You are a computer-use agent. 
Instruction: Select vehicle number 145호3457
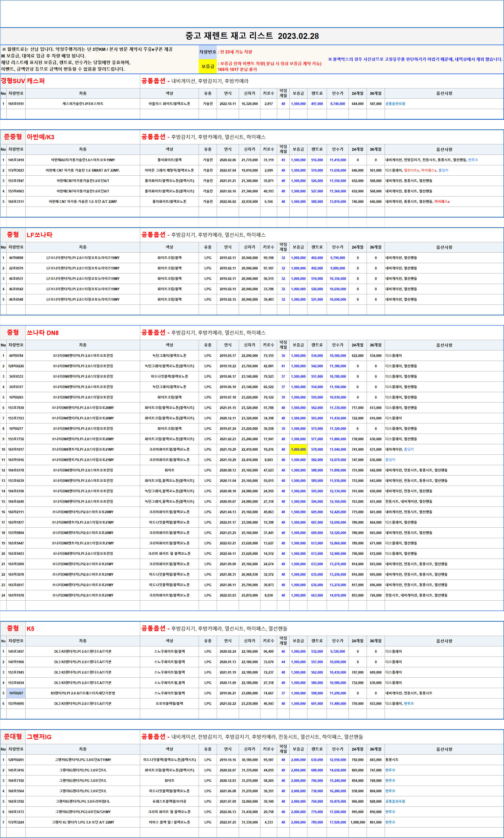point(16,651)
